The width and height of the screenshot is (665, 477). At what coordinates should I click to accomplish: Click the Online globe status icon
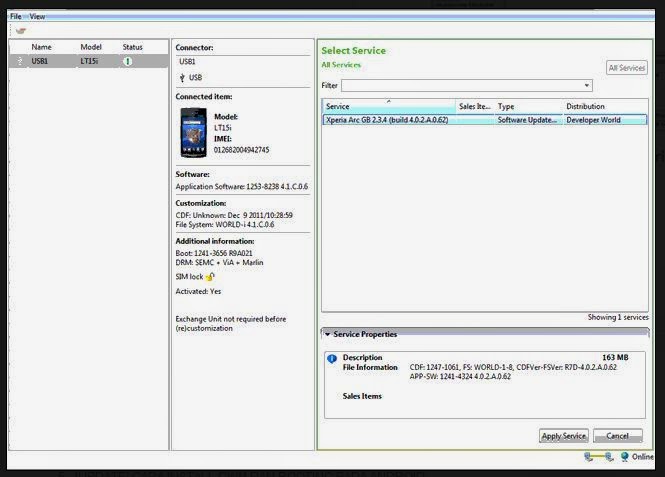[x=624, y=457]
